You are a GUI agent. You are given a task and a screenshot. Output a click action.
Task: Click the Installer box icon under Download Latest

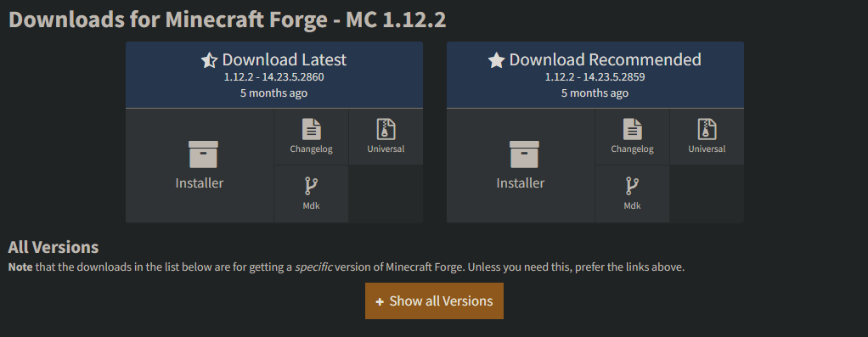[203, 154]
